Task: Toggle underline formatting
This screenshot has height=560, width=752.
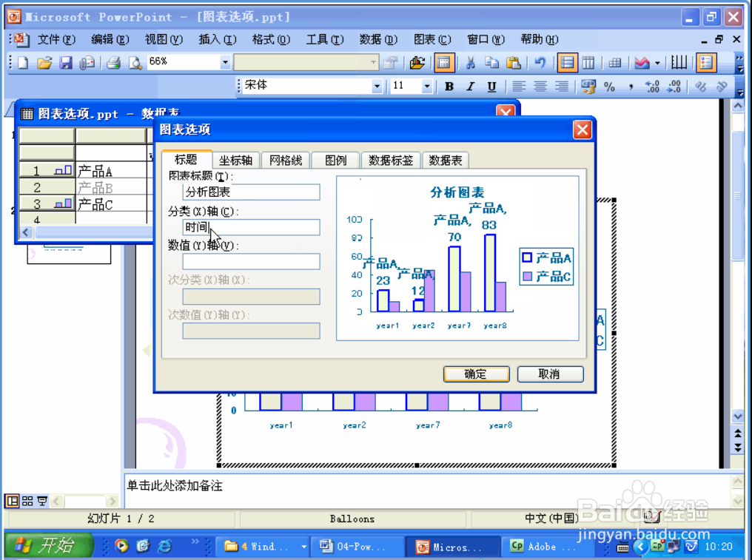Action: pyautogui.click(x=491, y=87)
